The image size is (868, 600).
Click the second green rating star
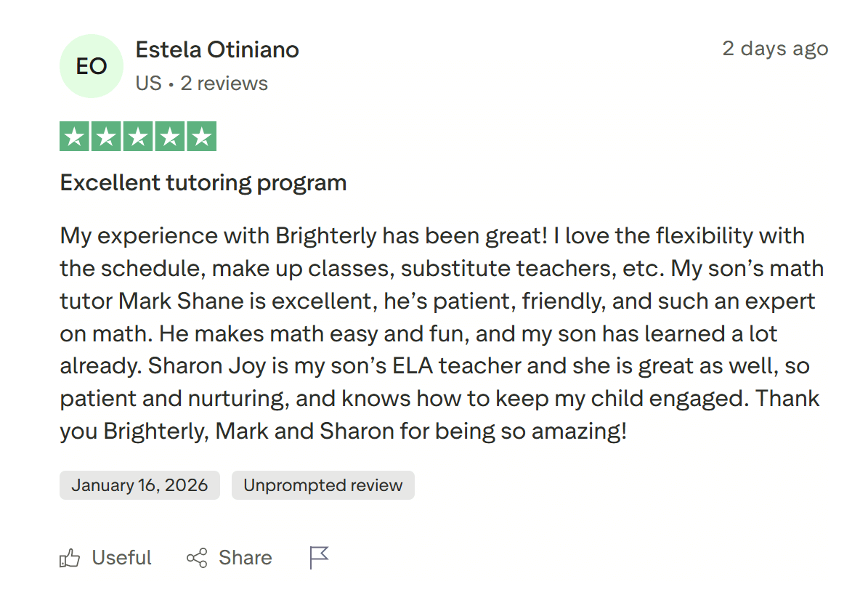[105, 137]
